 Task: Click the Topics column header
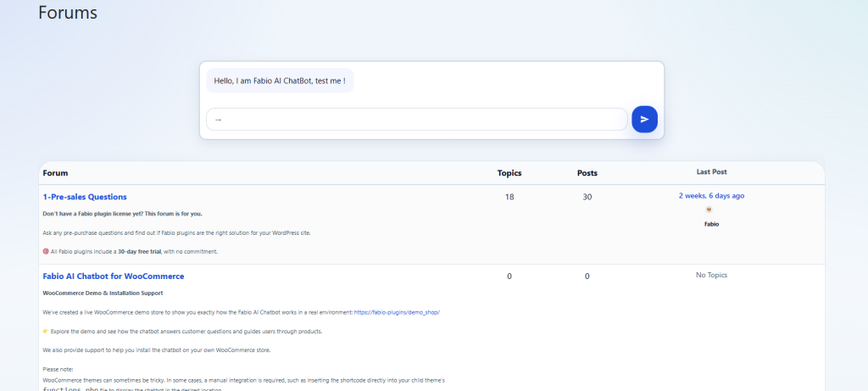(x=509, y=173)
